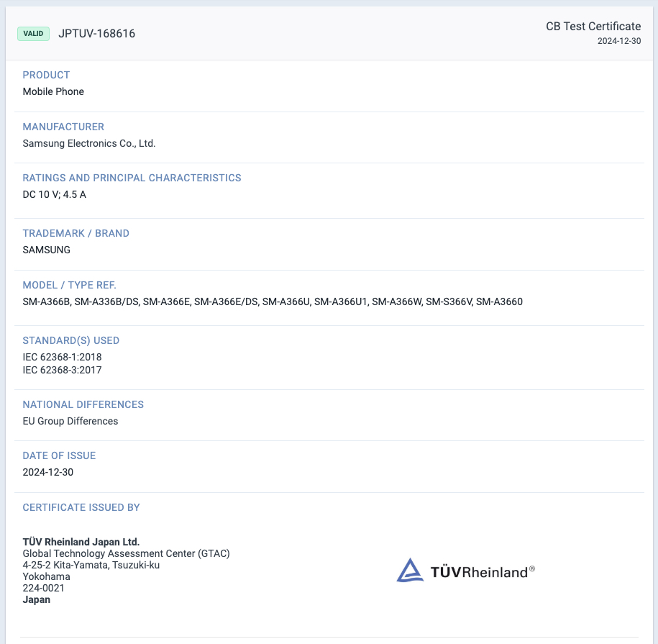Select the IEC 62368-1:2018 standard
The width and height of the screenshot is (658, 644).
(x=62, y=357)
